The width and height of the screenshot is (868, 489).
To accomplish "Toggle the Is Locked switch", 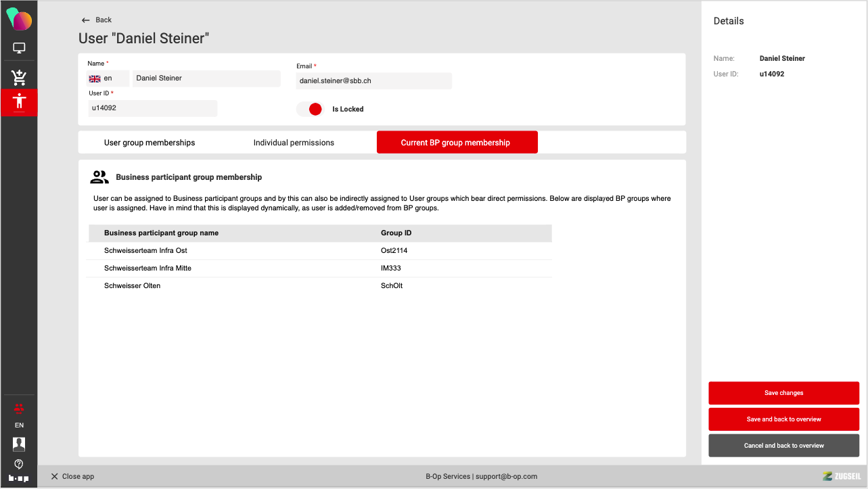I will click(311, 109).
